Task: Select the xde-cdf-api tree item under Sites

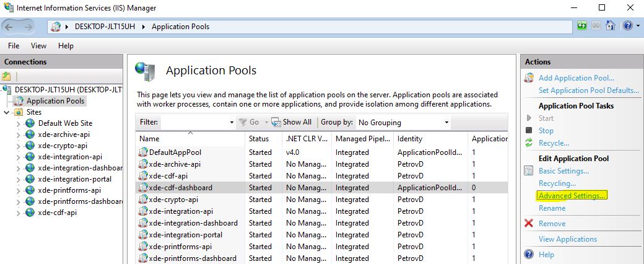Action: [x=57, y=213]
